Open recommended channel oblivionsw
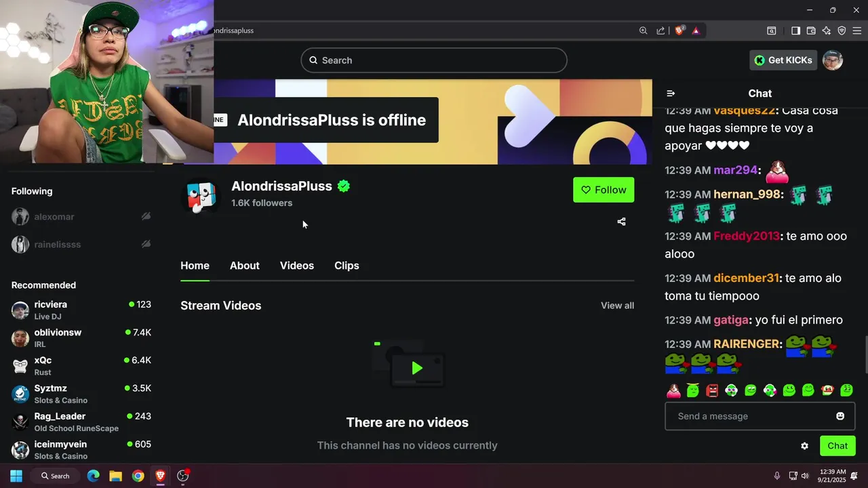The height and width of the screenshot is (488, 868). pos(81,338)
